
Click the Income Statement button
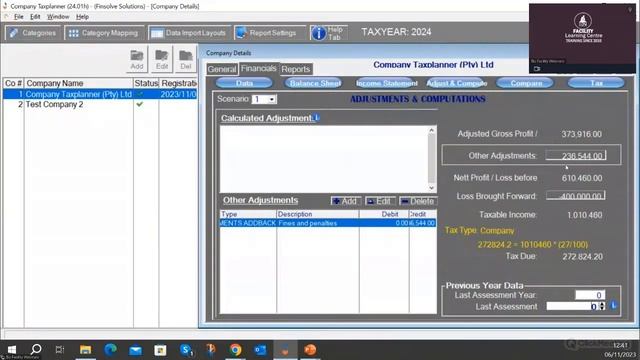tap(387, 83)
